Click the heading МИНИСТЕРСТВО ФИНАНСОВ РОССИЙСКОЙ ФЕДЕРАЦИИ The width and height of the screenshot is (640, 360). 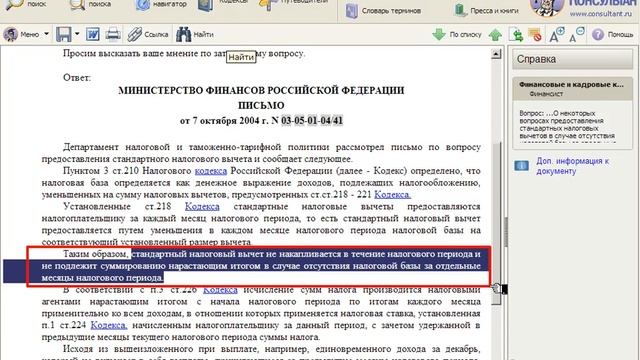tap(261, 90)
